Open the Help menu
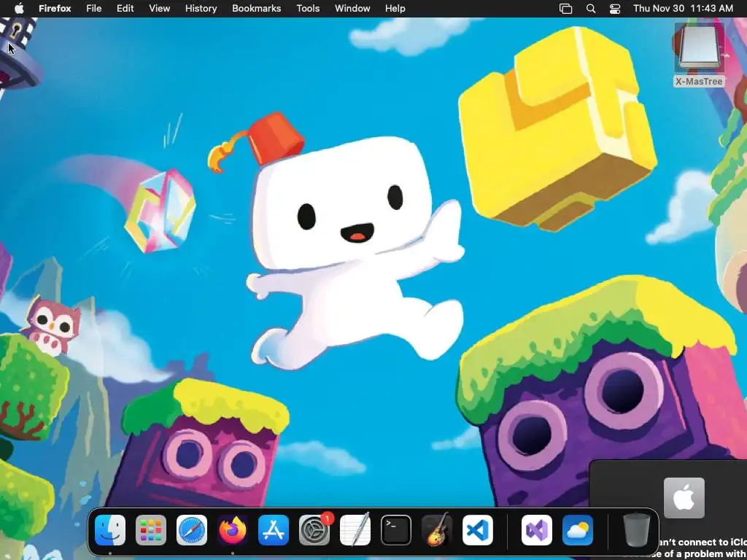Image resolution: width=747 pixels, height=560 pixels. [x=395, y=9]
